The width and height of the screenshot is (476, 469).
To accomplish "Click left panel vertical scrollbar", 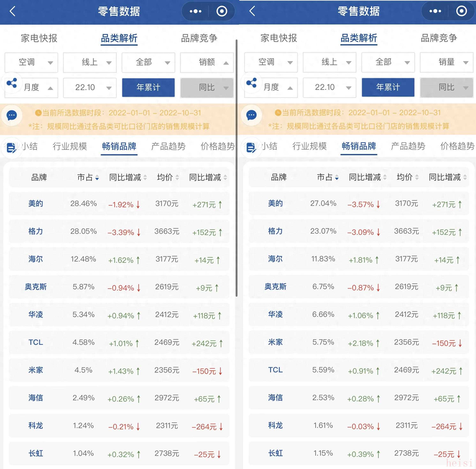I will click(x=236, y=168).
